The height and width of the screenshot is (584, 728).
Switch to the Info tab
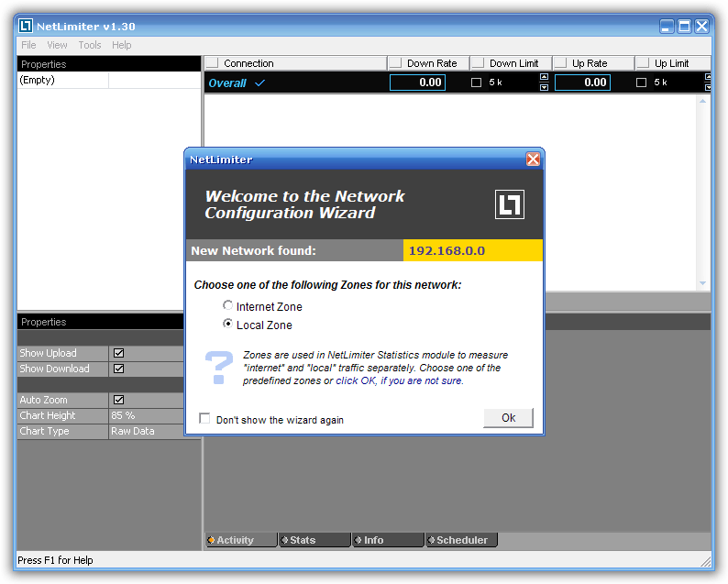click(x=389, y=540)
